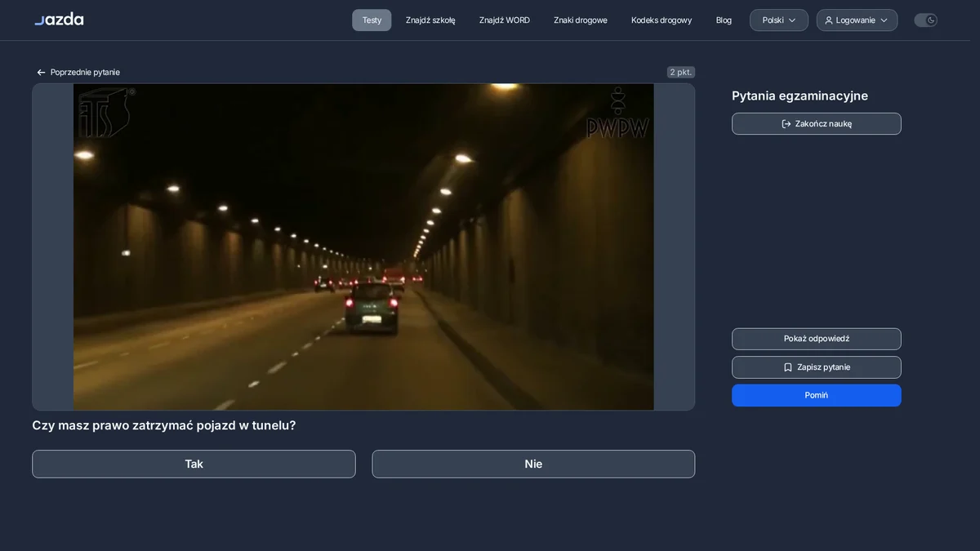
Task: Click the question text about tunelu
Action: pos(164,425)
